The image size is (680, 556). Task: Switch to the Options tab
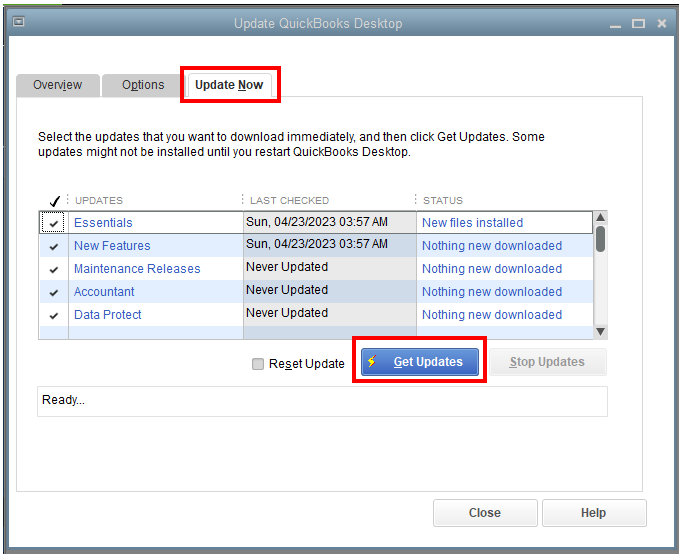click(143, 85)
